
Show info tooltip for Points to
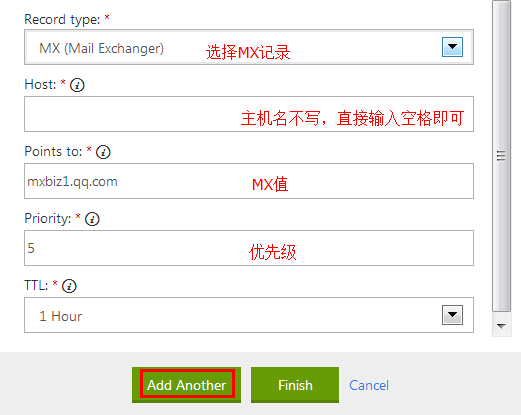(103, 152)
